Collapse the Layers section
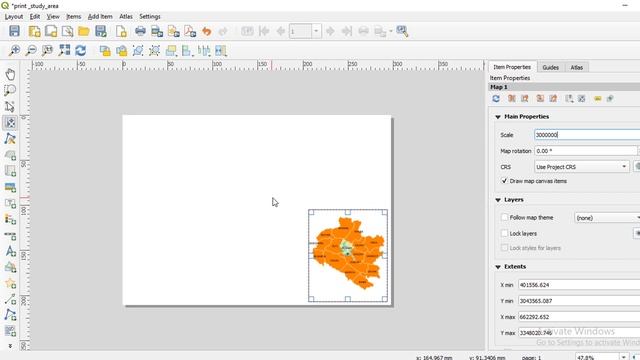The width and height of the screenshot is (640, 360). [x=498, y=200]
